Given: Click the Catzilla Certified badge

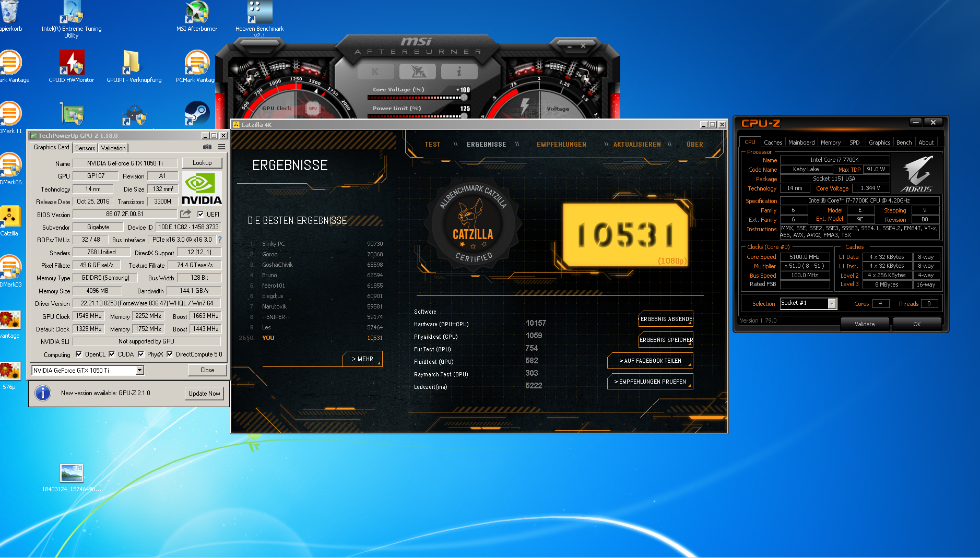Looking at the screenshot, I should tap(473, 224).
